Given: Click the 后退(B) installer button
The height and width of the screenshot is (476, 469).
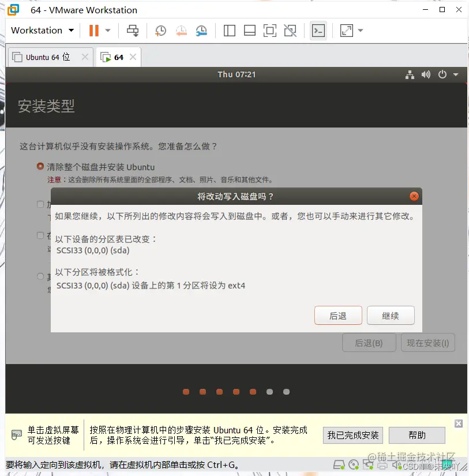Looking at the screenshot, I should point(369,343).
